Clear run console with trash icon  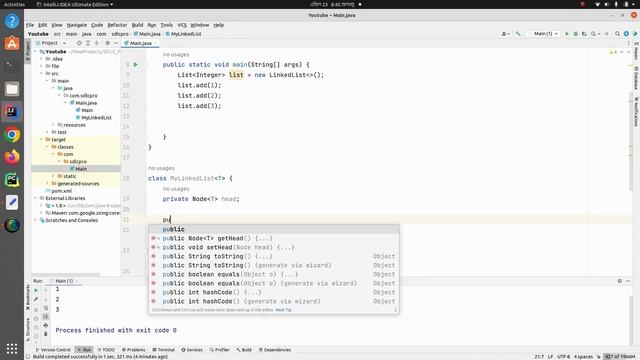click(46, 334)
